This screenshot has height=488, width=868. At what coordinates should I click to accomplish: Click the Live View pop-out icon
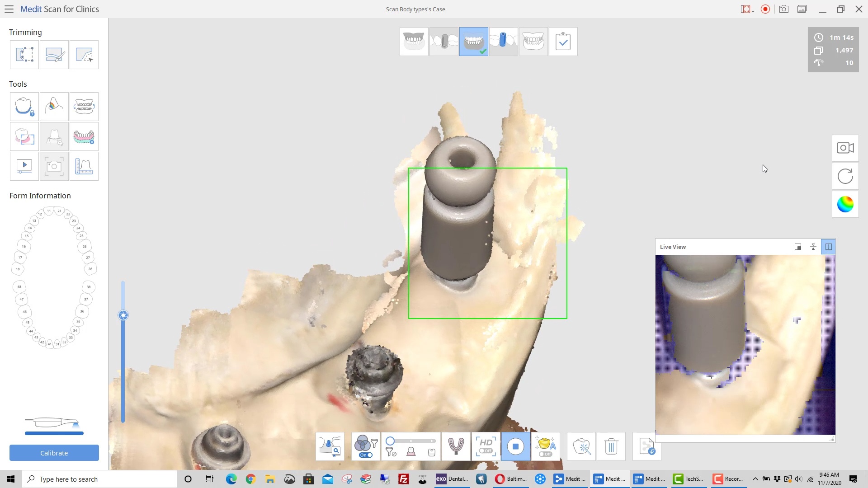coord(798,247)
